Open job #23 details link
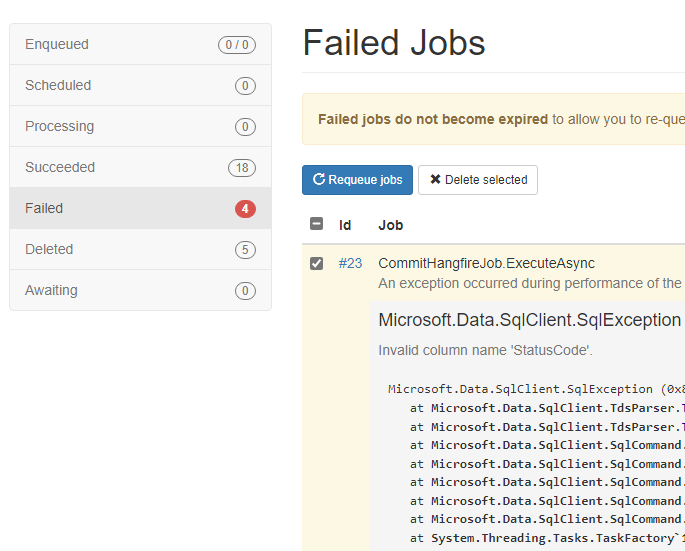685x551 pixels. [x=350, y=263]
